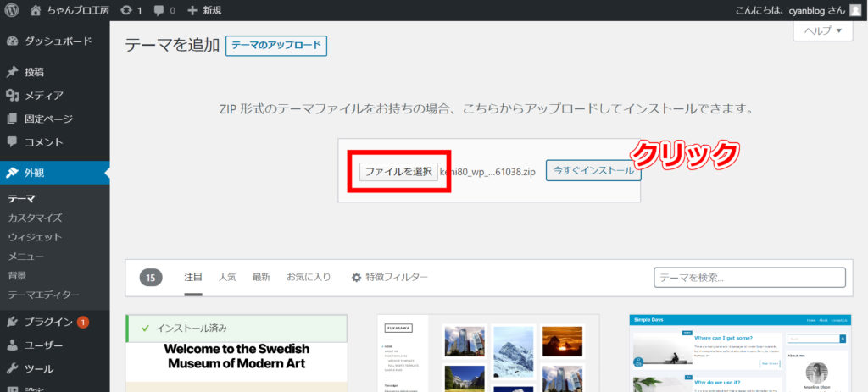Switch to the 最新 latest tab

pyautogui.click(x=261, y=277)
